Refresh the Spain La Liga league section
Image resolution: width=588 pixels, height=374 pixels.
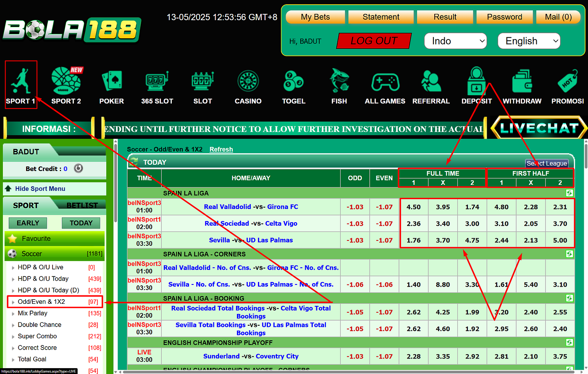(x=569, y=193)
